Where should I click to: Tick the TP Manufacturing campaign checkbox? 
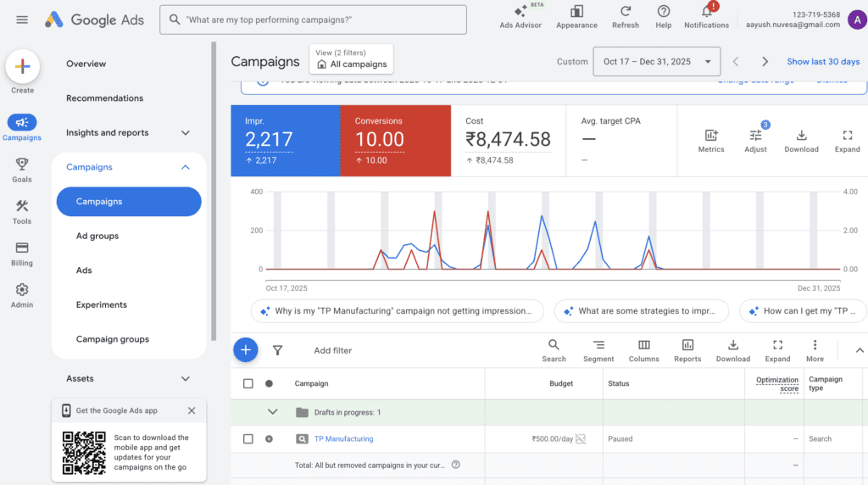248,439
